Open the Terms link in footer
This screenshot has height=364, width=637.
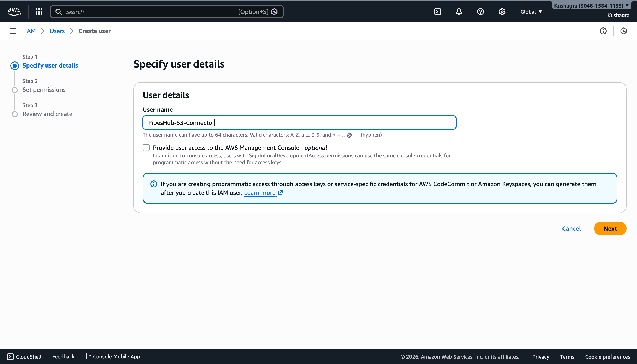567,357
